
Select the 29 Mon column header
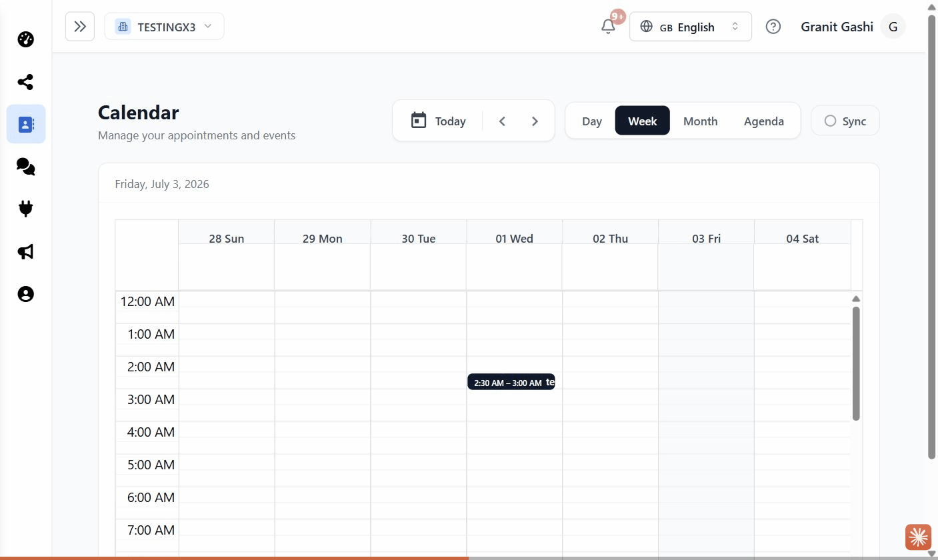(x=323, y=238)
